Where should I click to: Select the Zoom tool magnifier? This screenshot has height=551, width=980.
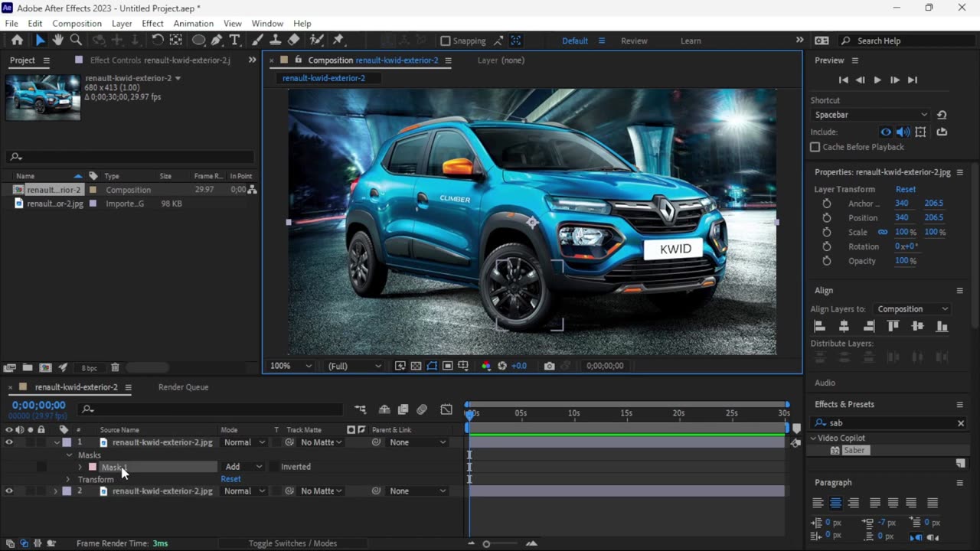[76, 41]
